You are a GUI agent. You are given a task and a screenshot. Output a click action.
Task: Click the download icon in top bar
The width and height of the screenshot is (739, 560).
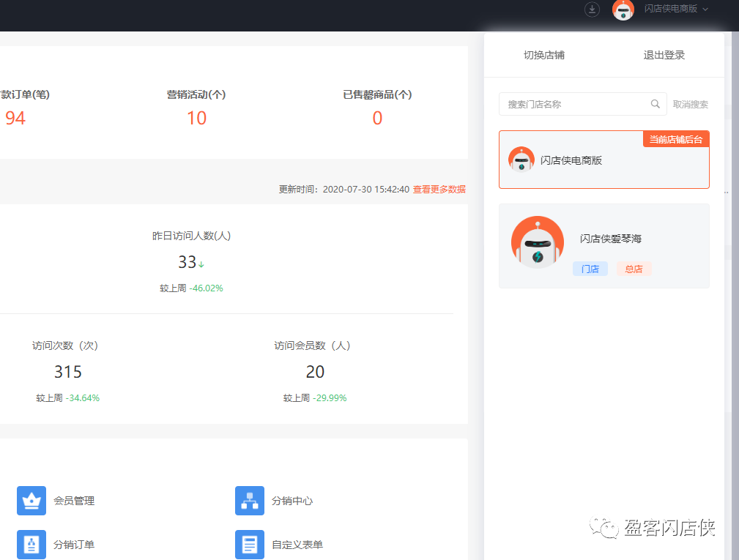592,10
